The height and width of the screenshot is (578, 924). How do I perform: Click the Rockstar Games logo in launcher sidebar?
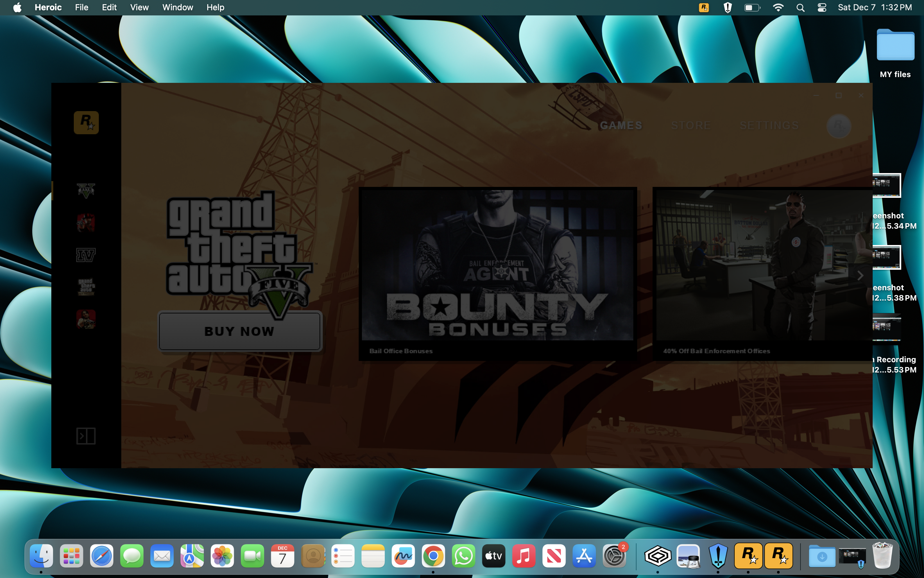[86, 122]
